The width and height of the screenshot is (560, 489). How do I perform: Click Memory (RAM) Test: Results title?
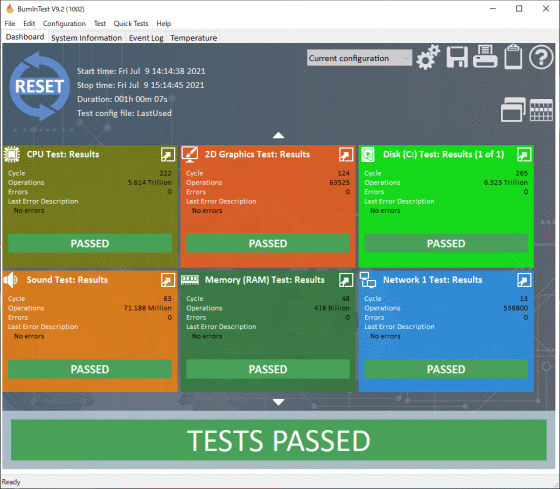coord(265,280)
